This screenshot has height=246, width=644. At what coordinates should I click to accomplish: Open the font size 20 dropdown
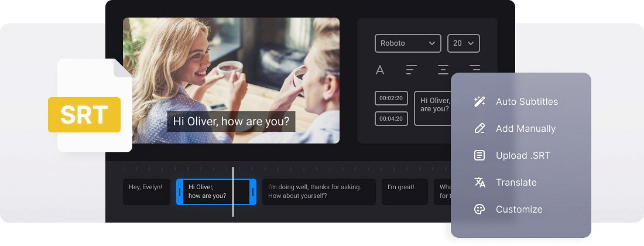(463, 43)
